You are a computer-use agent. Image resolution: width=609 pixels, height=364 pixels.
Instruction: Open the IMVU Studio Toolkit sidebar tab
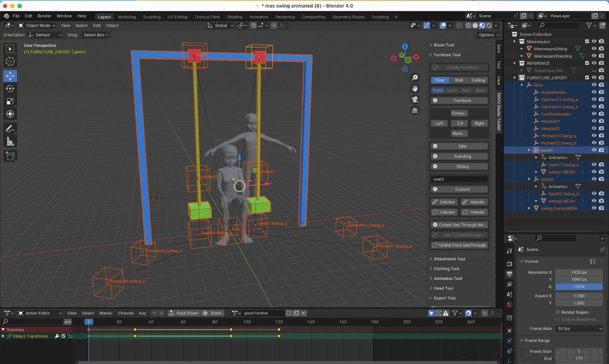coord(499,111)
